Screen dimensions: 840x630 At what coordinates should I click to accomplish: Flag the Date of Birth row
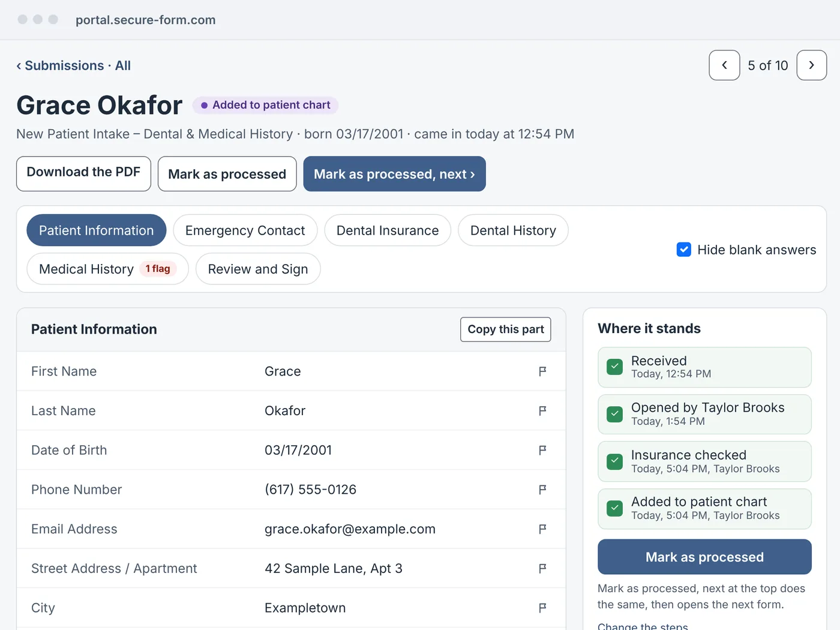click(x=542, y=450)
